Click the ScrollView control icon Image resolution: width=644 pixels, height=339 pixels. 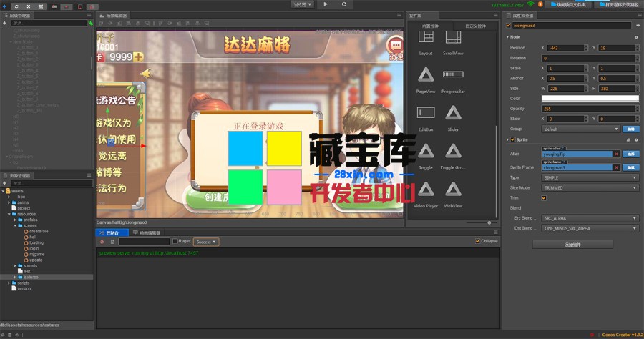(453, 37)
